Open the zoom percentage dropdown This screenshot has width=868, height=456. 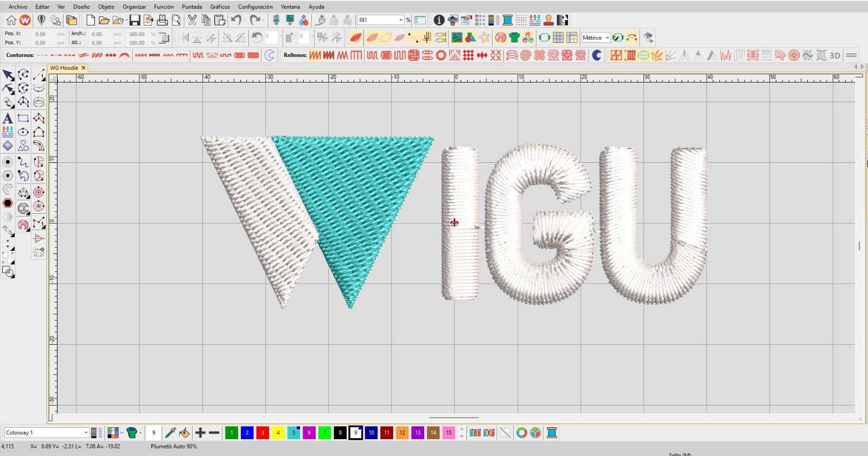point(401,20)
